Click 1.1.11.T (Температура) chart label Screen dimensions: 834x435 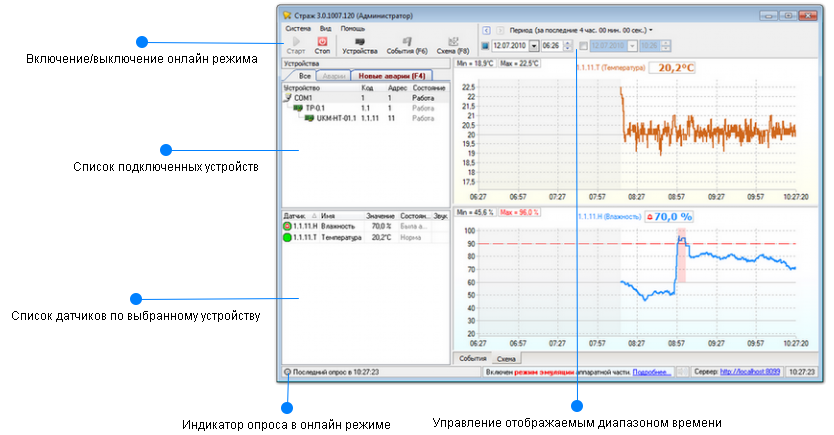click(611, 68)
